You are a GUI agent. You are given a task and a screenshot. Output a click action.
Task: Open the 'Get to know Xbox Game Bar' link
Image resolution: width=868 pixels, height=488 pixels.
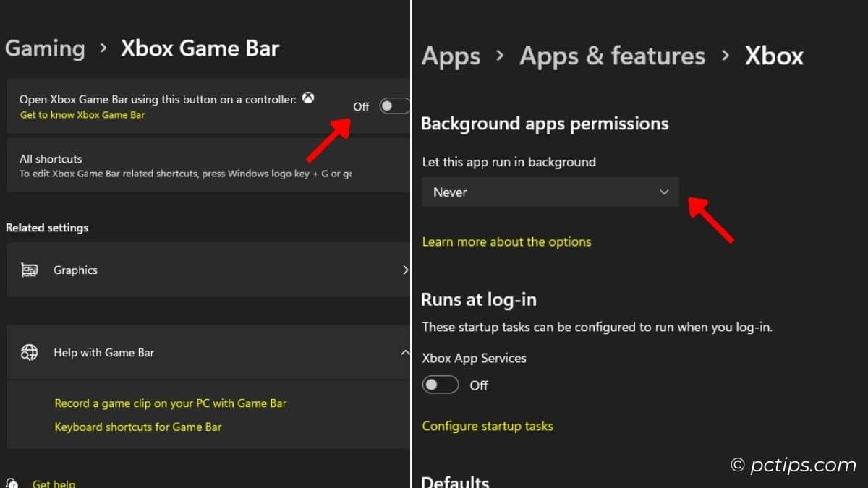tap(82, 115)
